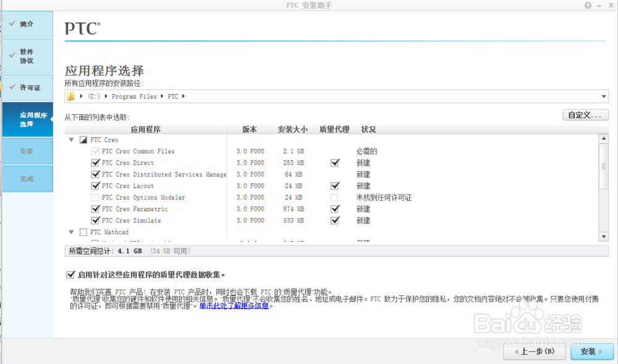Screen dimensions: 618x364
Task: Uncheck PTC Creo Layout application
Action: 95,186
